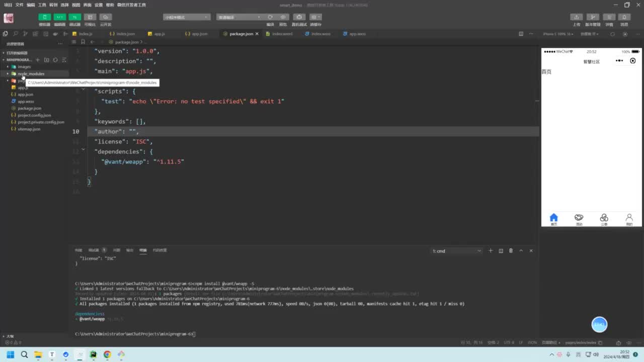The image size is (644, 362).
Task: Click the preview eye icon
Action: click(283, 17)
